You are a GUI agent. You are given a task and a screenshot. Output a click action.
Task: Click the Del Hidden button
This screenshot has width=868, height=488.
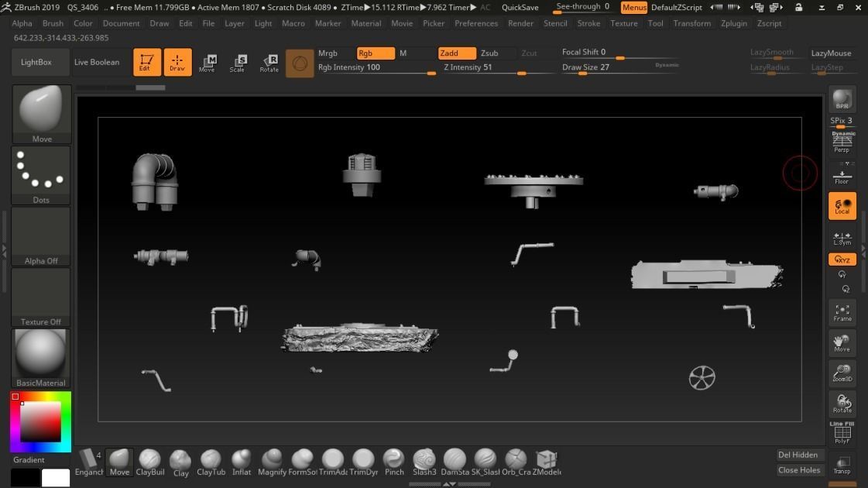tap(798, 455)
